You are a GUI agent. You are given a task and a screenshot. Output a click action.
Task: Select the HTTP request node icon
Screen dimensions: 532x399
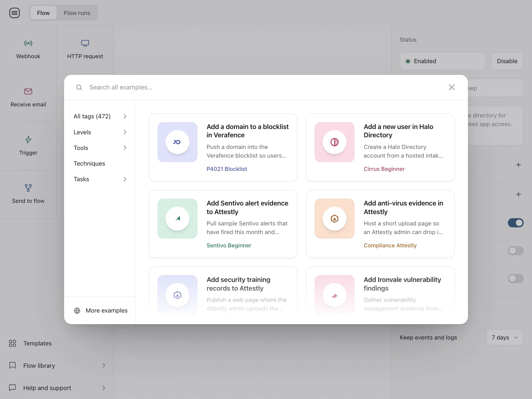[85, 43]
